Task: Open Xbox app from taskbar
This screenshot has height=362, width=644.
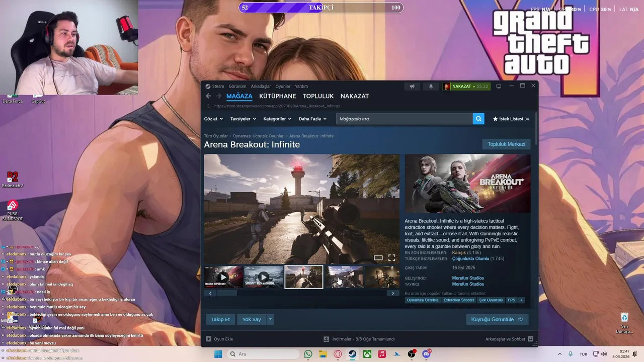Action: tap(367, 354)
